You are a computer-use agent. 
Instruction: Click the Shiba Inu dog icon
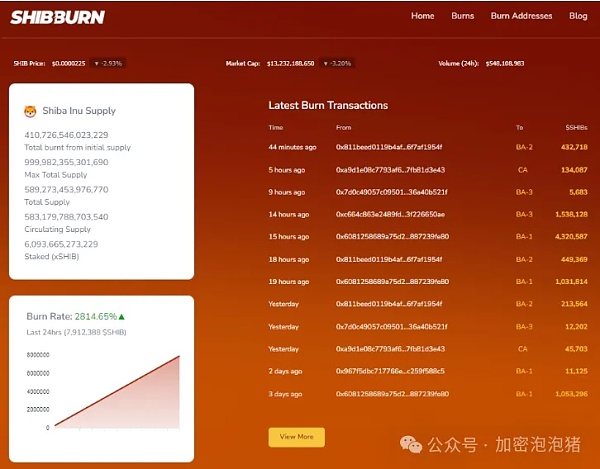tap(30, 111)
